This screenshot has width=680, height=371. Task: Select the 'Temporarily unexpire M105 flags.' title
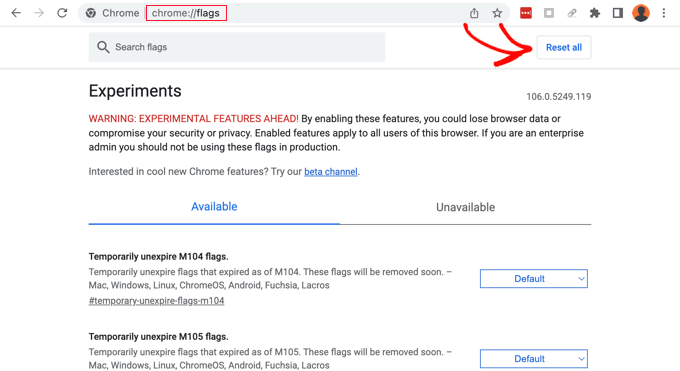point(158,337)
